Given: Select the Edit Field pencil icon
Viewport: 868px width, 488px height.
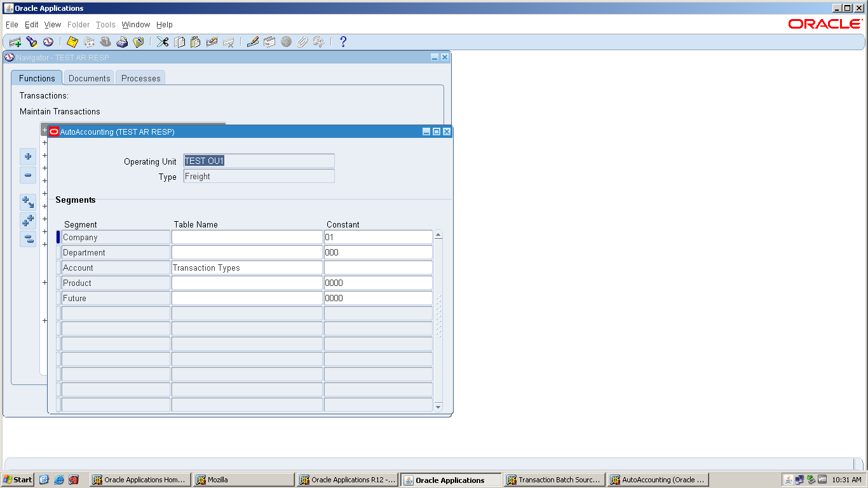Looking at the screenshot, I should click(x=251, y=42).
